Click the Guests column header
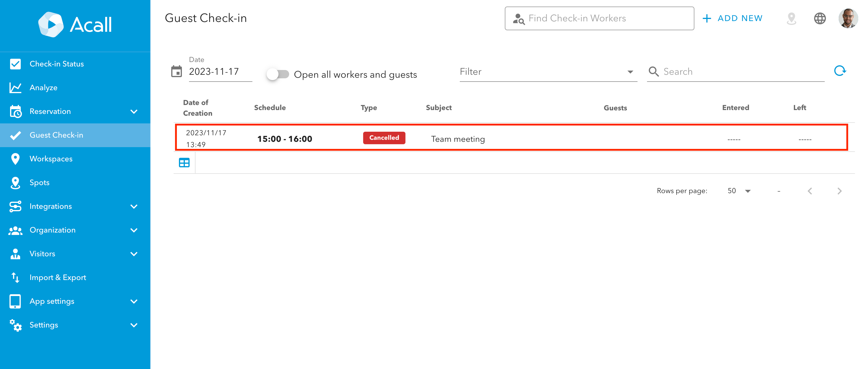This screenshot has width=868, height=369. 615,108
